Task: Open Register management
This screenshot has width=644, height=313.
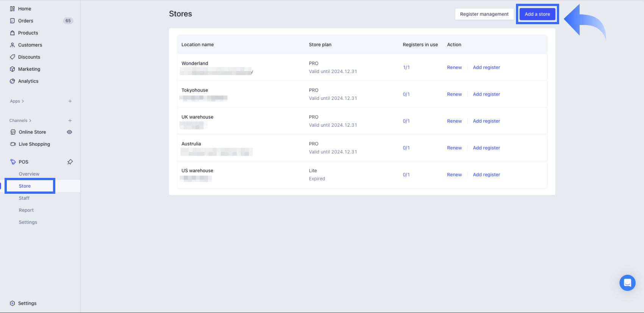Action: point(484,14)
